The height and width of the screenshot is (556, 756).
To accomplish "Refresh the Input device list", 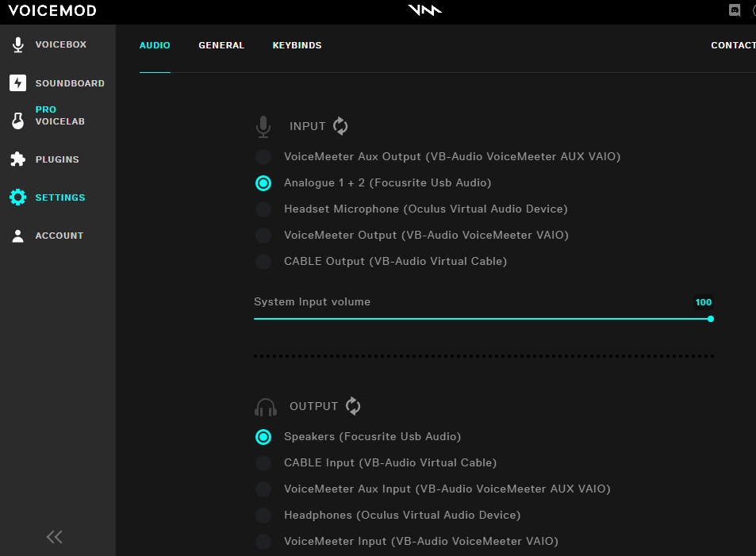I will tap(340, 126).
